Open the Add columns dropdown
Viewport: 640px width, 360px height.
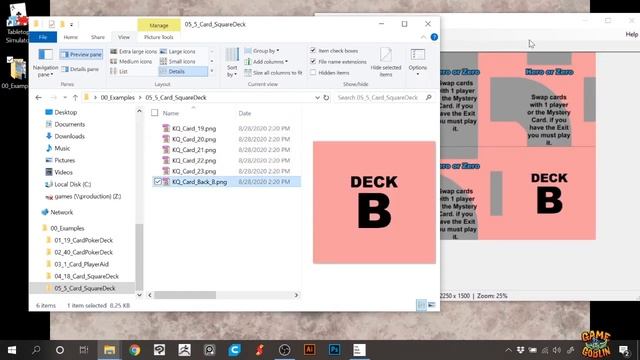click(x=266, y=62)
